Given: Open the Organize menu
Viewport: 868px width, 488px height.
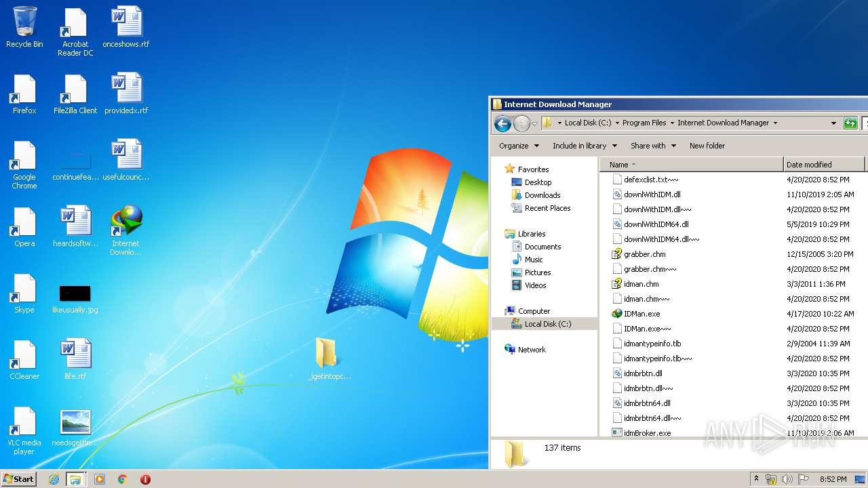Looking at the screenshot, I should [x=519, y=146].
